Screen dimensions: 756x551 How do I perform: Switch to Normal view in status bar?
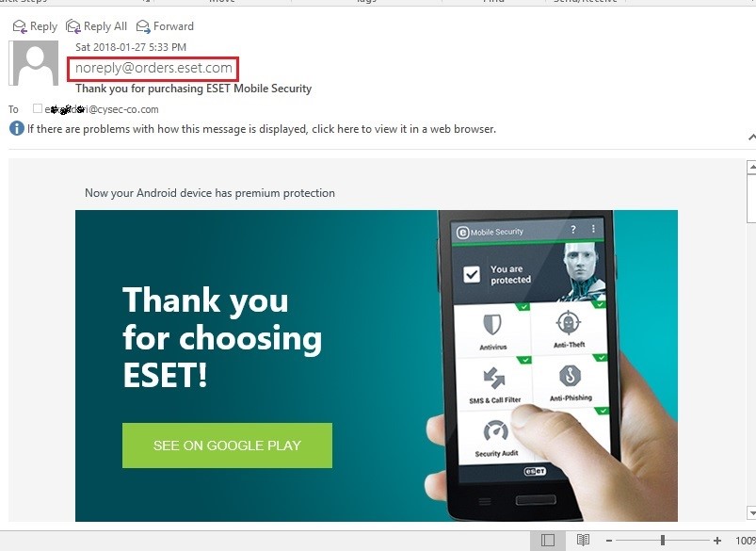[547, 540]
